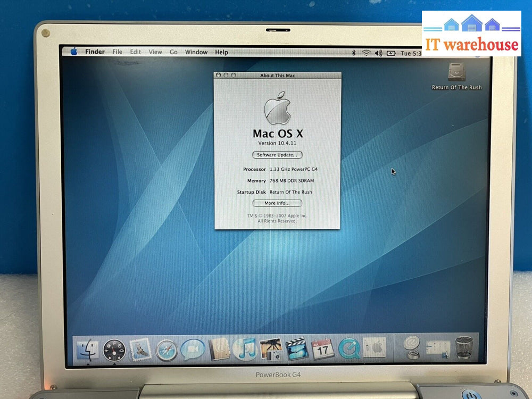Open iChat in the dock
Screen dimensions: 532x399
193,350
